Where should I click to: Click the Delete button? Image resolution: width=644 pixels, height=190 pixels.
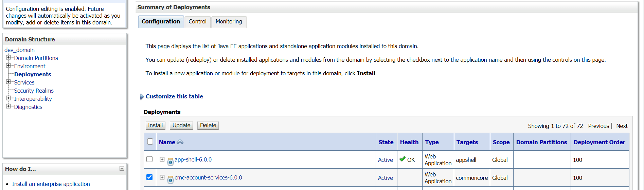(x=208, y=126)
